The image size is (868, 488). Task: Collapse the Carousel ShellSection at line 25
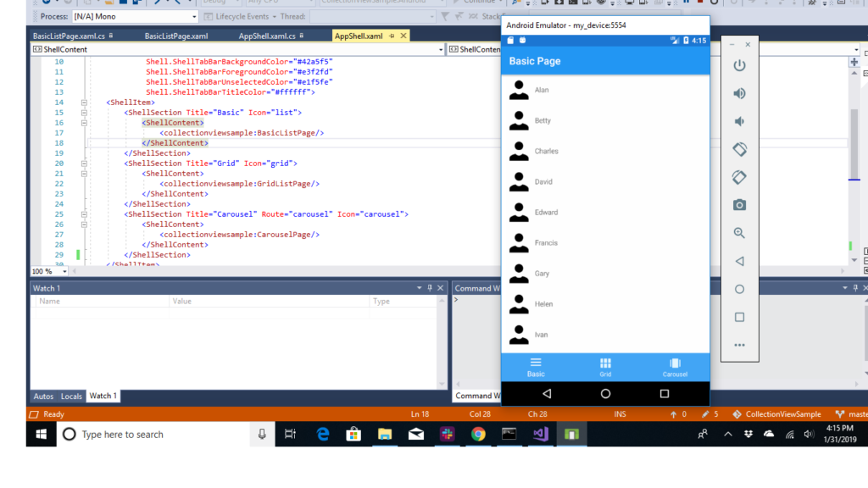(84, 214)
